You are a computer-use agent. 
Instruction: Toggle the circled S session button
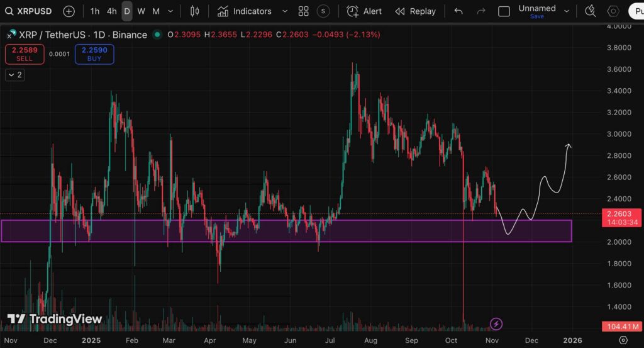click(323, 11)
